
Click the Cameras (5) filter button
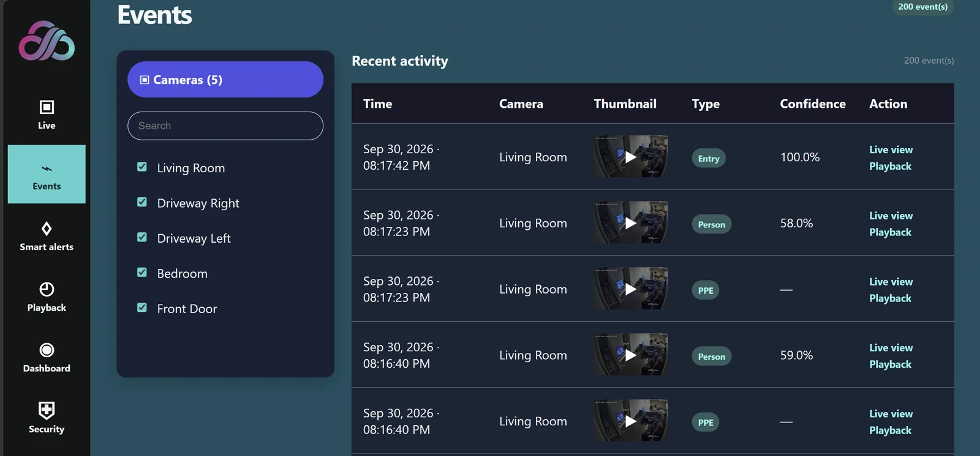pos(225,79)
